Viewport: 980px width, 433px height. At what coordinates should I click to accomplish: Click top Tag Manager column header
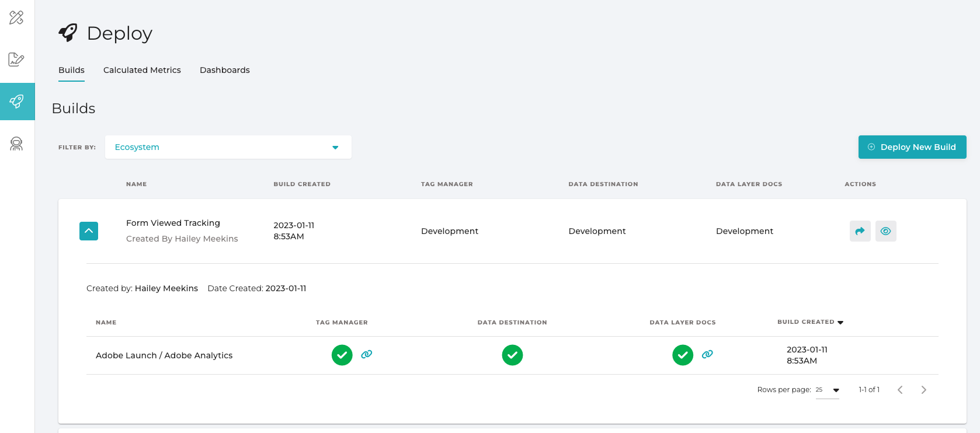(x=447, y=184)
